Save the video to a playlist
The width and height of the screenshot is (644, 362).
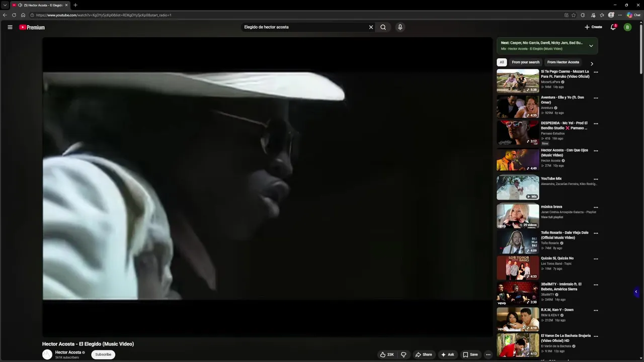pyautogui.click(x=470, y=354)
